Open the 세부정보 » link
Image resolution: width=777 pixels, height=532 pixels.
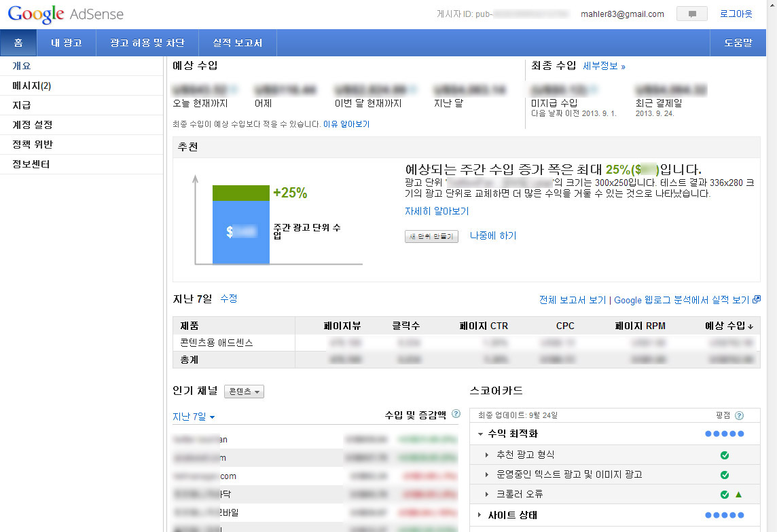point(604,66)
